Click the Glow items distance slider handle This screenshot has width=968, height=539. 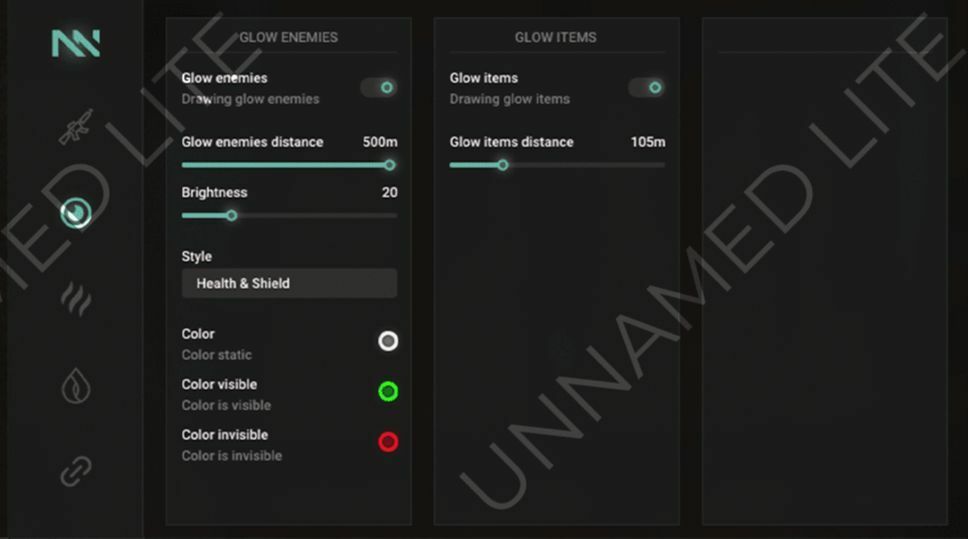point(503,165)
